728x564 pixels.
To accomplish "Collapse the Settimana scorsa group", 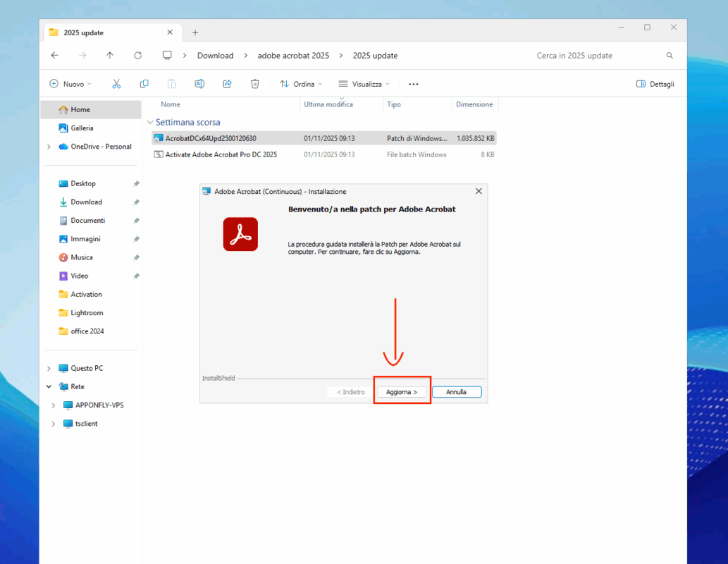I will pyautogui.click(x=150, y=122).
